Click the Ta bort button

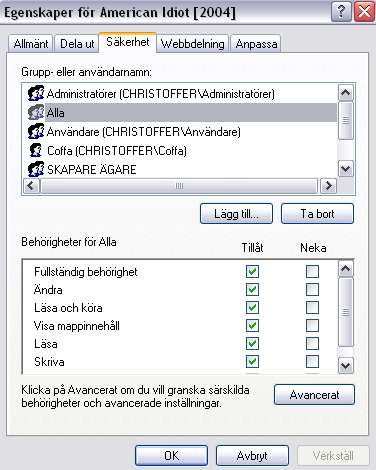317,214
